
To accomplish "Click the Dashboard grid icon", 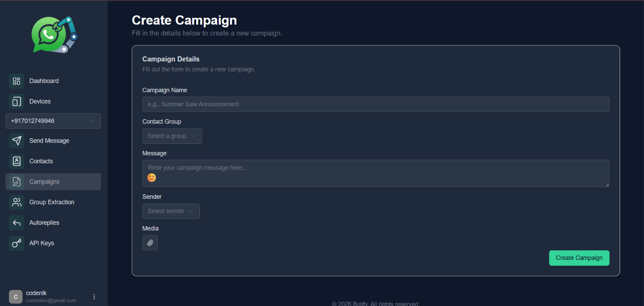I will [17, 81].
